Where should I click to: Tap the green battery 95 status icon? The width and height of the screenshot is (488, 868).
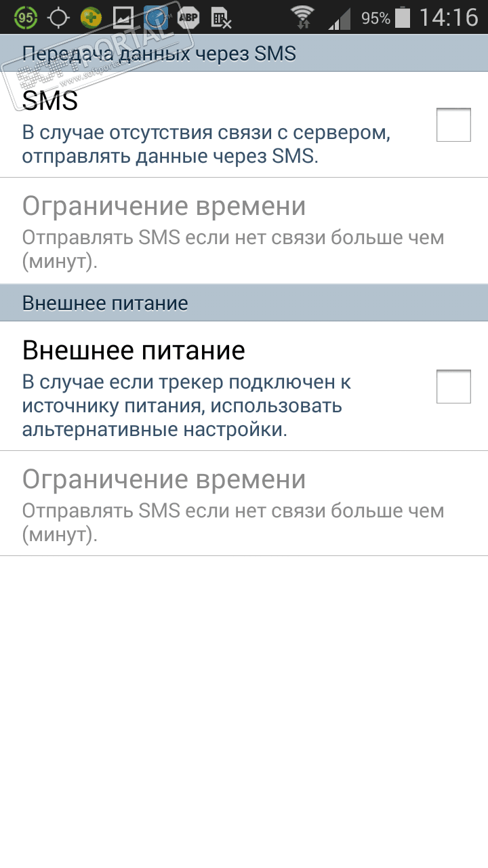pyautogui.click(x=26, y=17)
